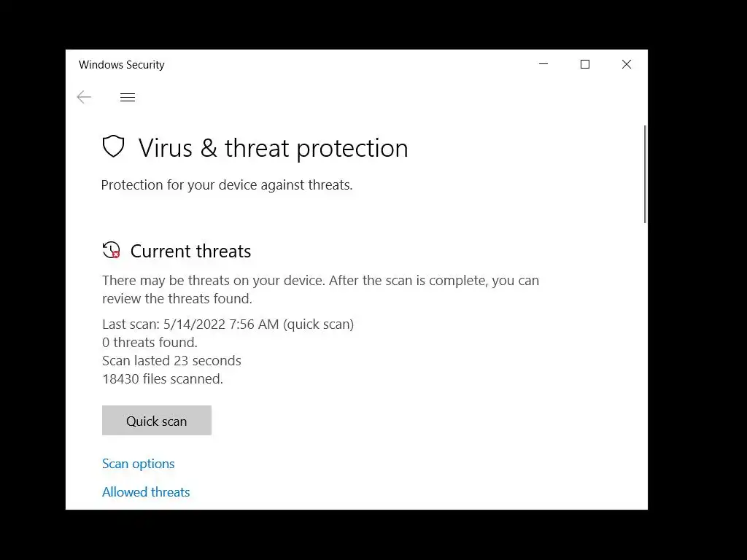Click the shield icon beside the page heading

pyautogui.click(x=113, y=147)
